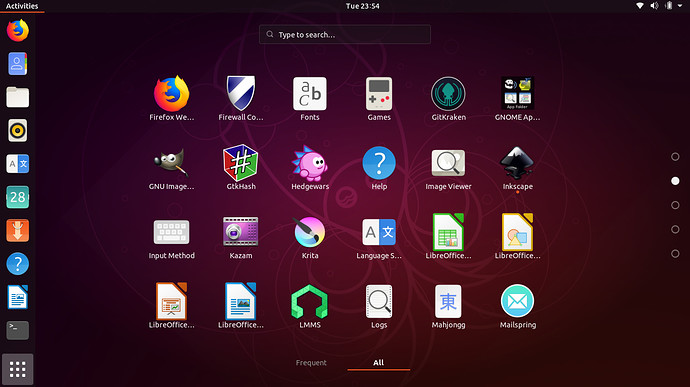This screenshot has width=690, height=387.
Task: Open Krita
Action: (x=310, y=232)
